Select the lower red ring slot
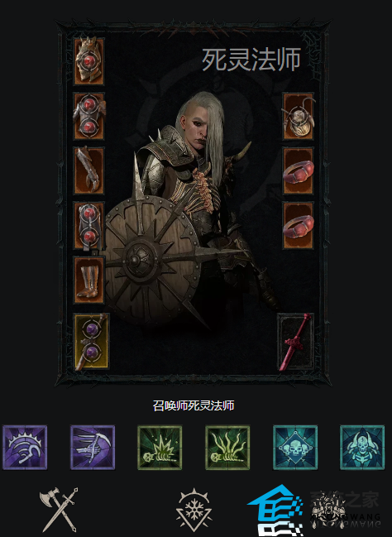This screenshot has height=537, width=392. coord(299,226)
